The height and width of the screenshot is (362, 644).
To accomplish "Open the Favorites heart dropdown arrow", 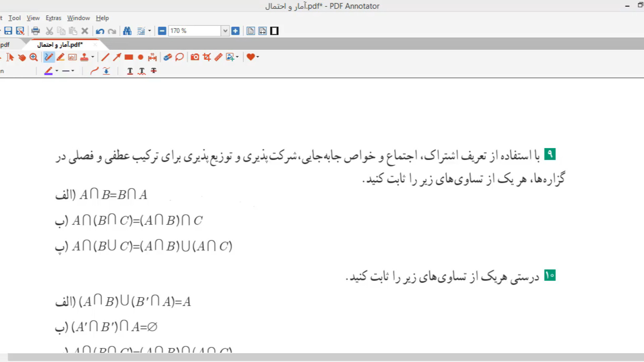I will click(258, 57).
